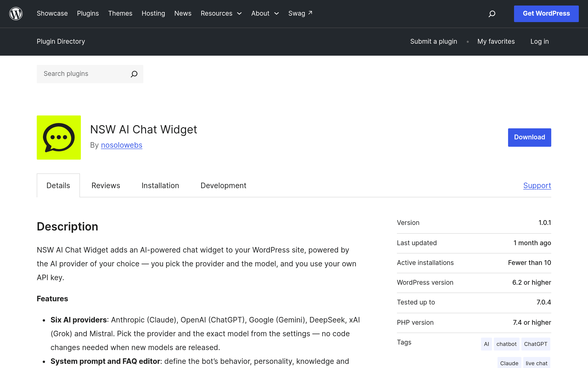Expand the About menu chevron
Screen dimensions: 588x368
(277, 14)
